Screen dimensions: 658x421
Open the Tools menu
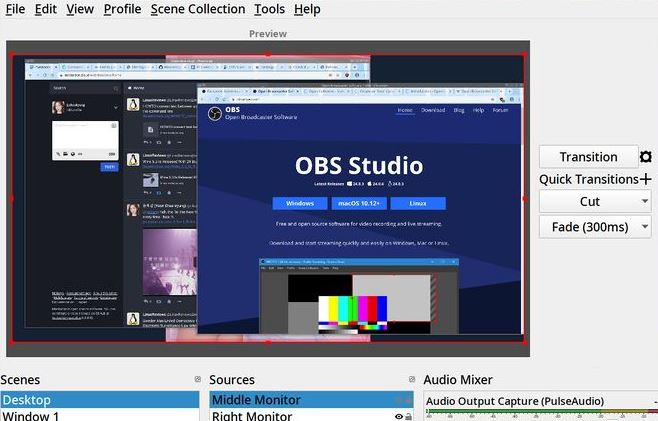269,9
